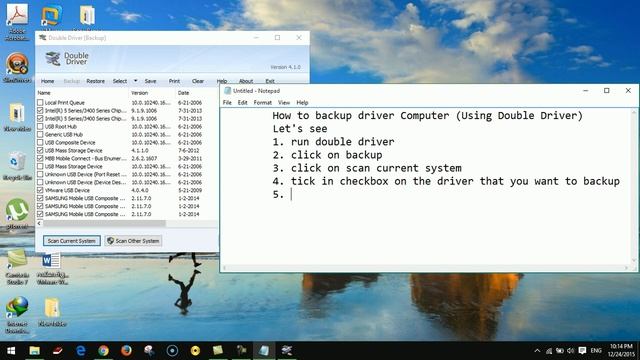Click the Scan Other System button
Viewport: 640px width, 360px height.
[x=133, y=241]
